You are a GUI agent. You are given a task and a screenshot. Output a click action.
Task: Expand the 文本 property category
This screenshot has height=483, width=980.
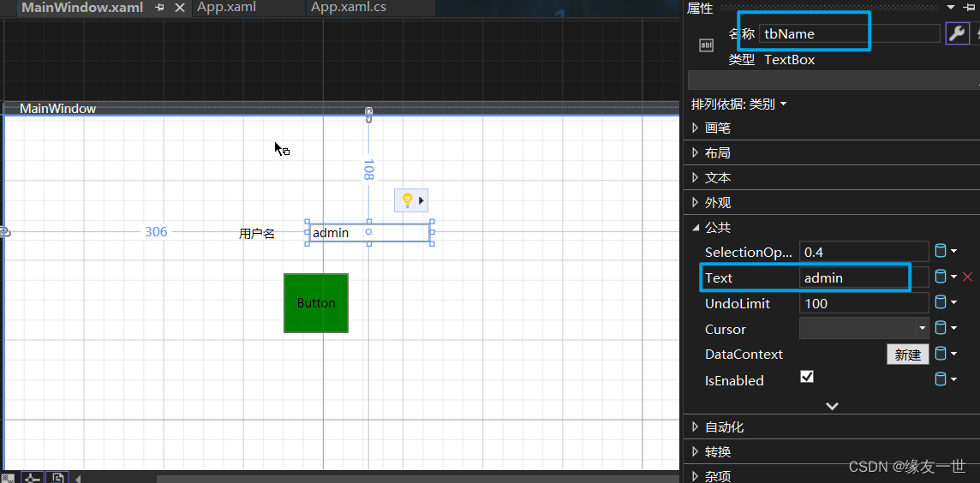[x=696, y=178]
